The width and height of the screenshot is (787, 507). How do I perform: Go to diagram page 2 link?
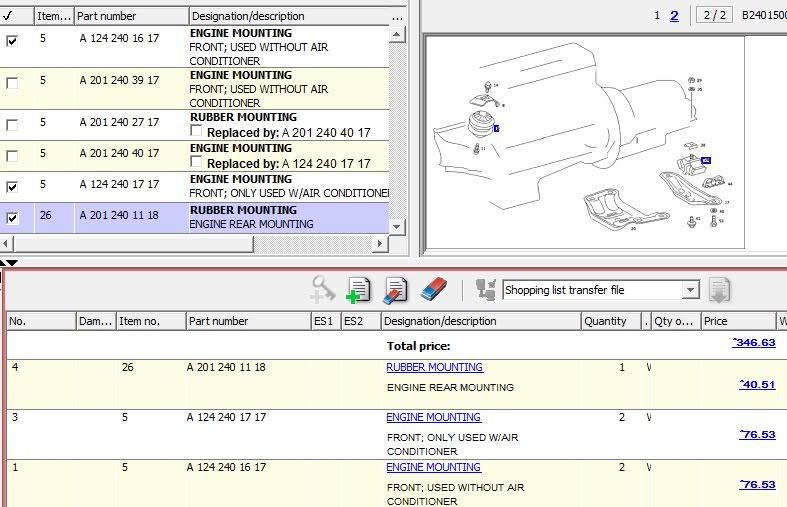coord(675,16)
